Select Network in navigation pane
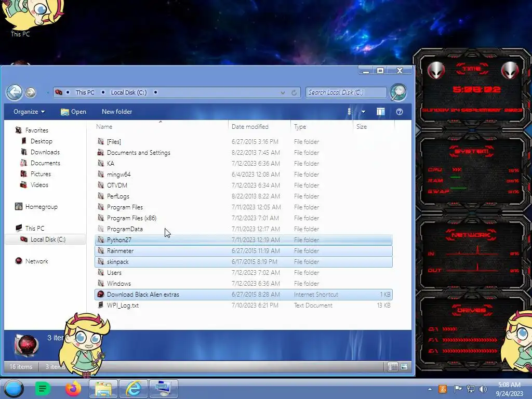The height and width of the screenshot is (399, 532). pos(36,261)
